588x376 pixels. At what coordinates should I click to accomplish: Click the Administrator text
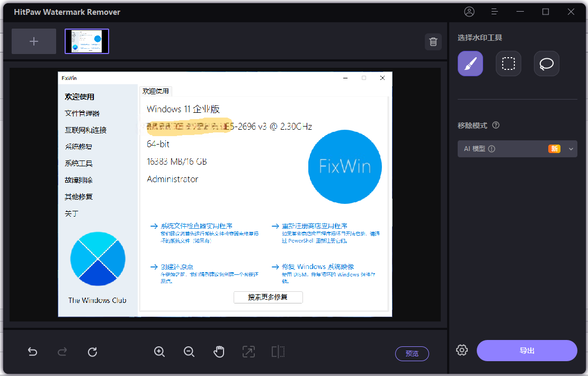tap(172, 179)
